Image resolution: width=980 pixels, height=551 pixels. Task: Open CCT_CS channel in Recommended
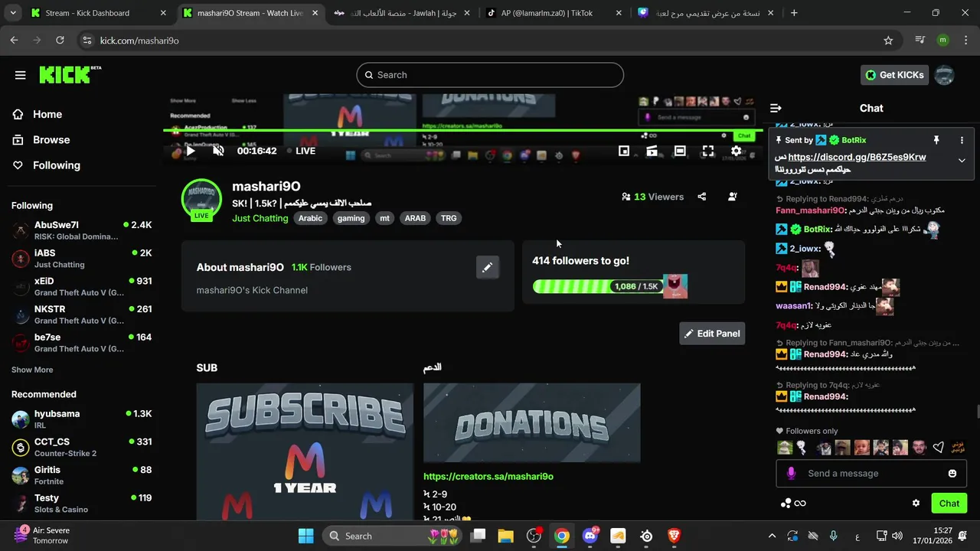[81, 447]
